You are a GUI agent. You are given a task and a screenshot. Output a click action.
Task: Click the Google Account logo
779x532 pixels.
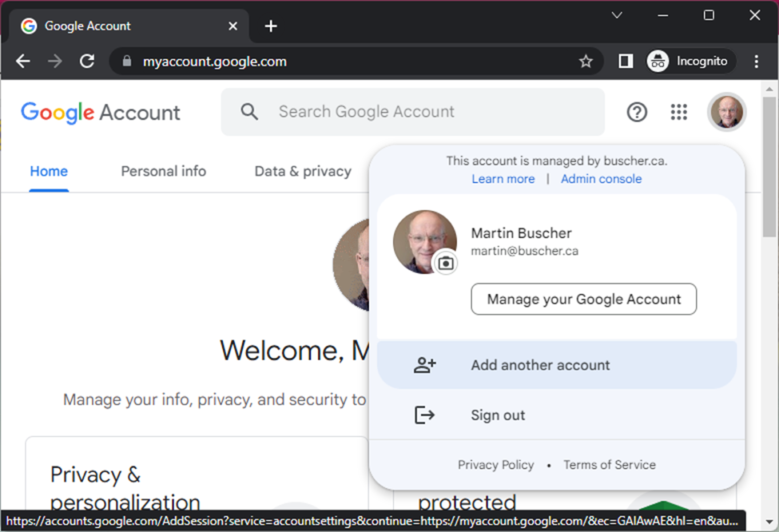click(x=101, y=113)
